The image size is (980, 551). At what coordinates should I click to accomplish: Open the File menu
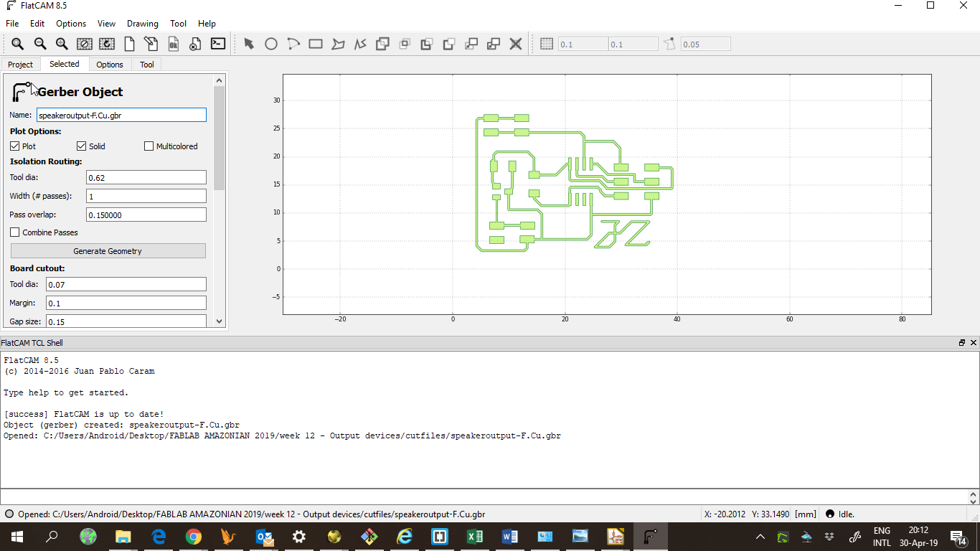coord(12,24)
